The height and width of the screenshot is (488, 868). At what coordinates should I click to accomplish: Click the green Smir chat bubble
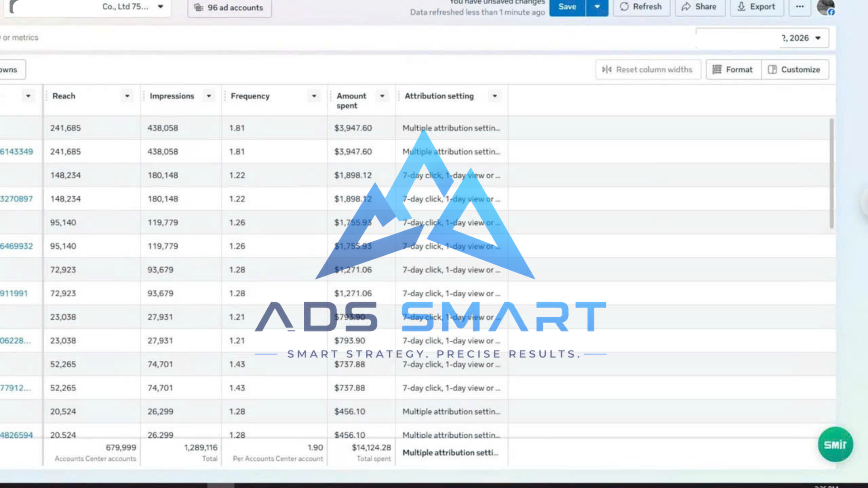(835, 445)
